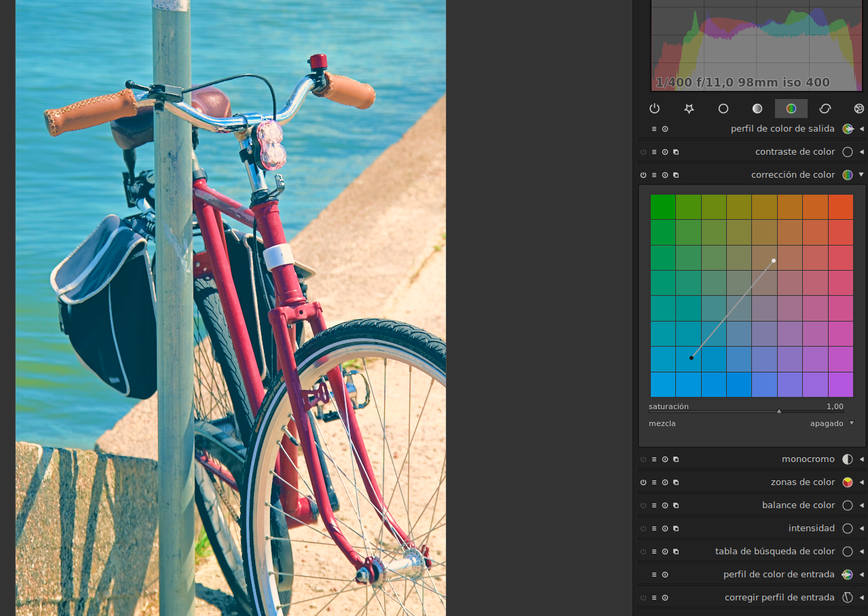Enable the tabla de búsqueda de color module

point(643,552)
